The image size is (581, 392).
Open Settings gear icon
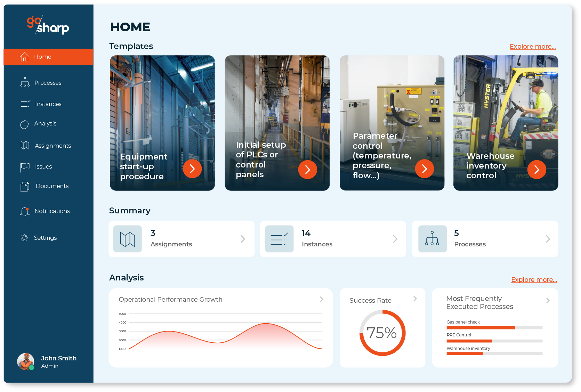click(x=24, y=238)
